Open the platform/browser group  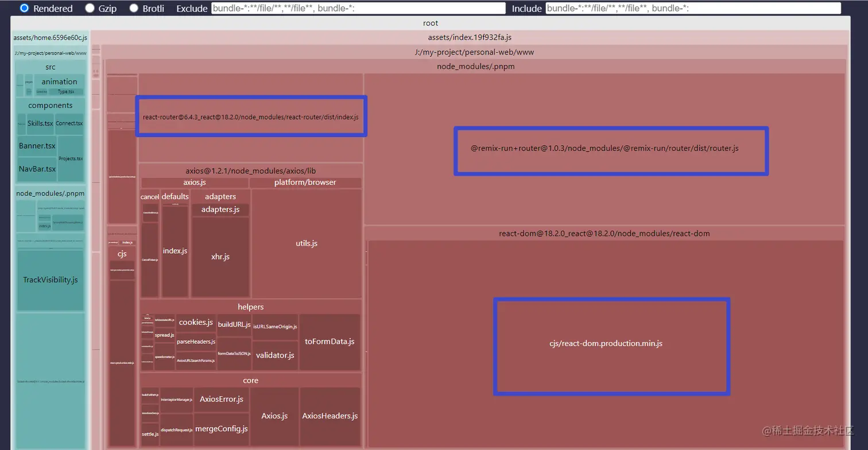(x=305, y=183)
